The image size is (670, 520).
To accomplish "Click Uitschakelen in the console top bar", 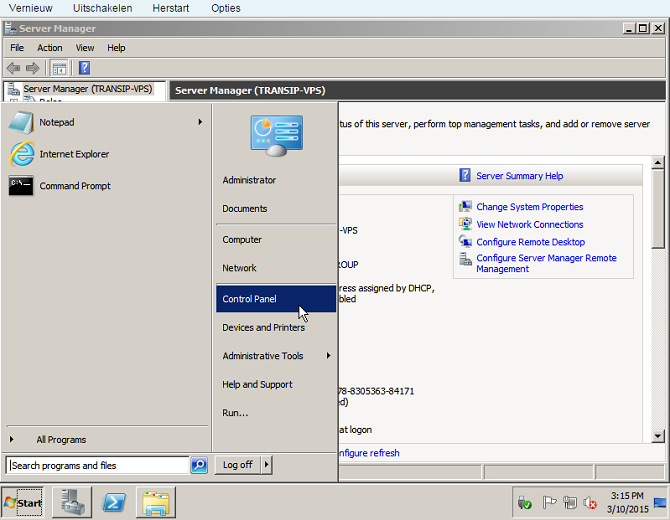I will point(103,8).
